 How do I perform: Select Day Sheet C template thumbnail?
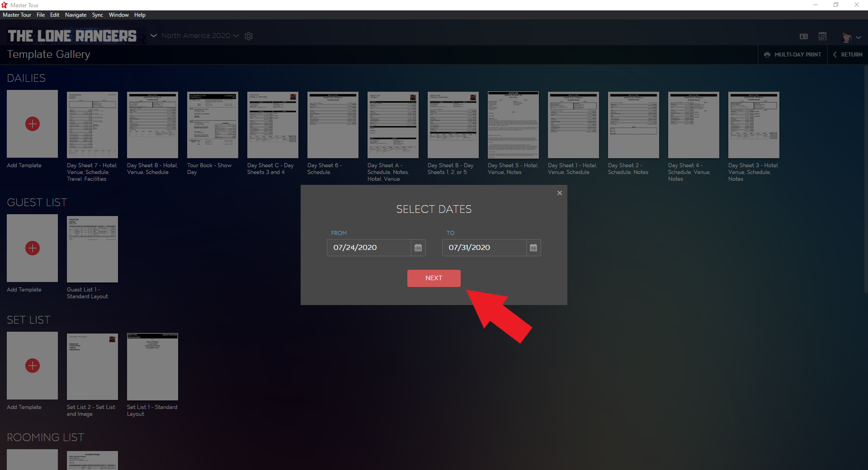[273, 125]
